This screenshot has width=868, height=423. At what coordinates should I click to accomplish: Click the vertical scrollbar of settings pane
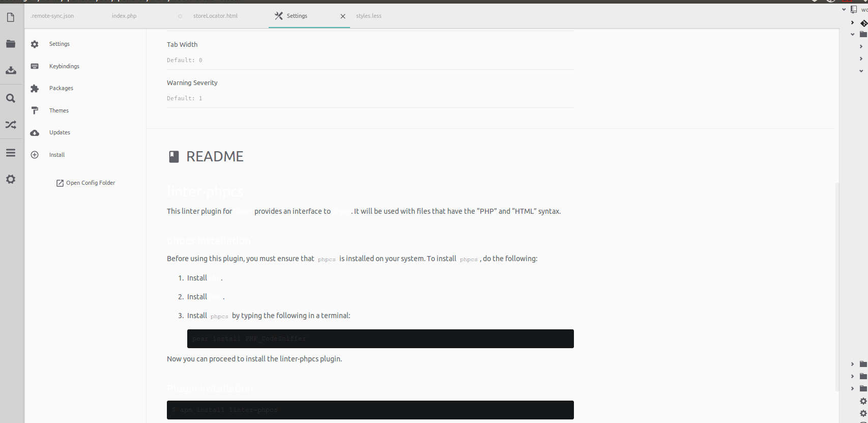click(837, 286)
